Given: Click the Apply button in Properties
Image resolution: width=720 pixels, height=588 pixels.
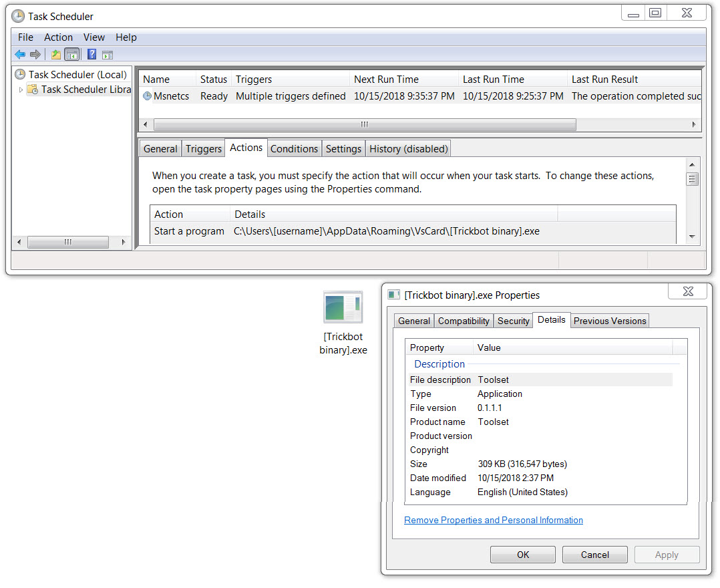Looking at the screenshot, I should (667, 555).
